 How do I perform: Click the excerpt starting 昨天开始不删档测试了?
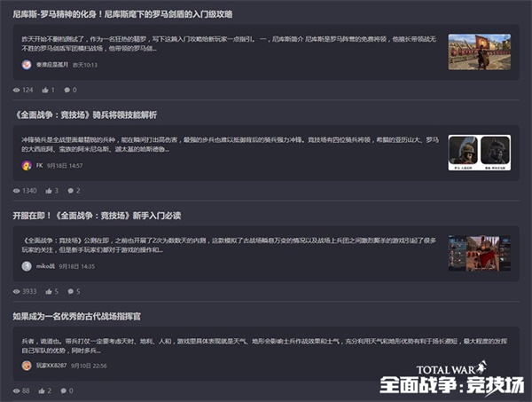[229, 43]
